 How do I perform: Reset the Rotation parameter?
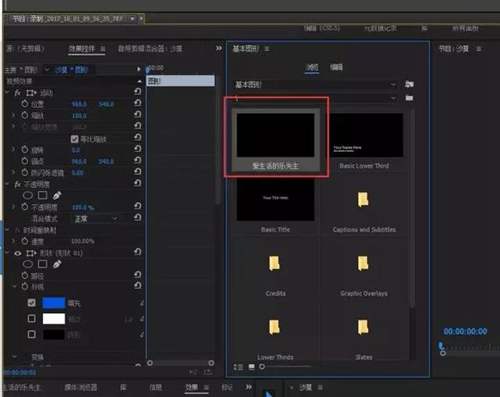(x=138, y=149)
